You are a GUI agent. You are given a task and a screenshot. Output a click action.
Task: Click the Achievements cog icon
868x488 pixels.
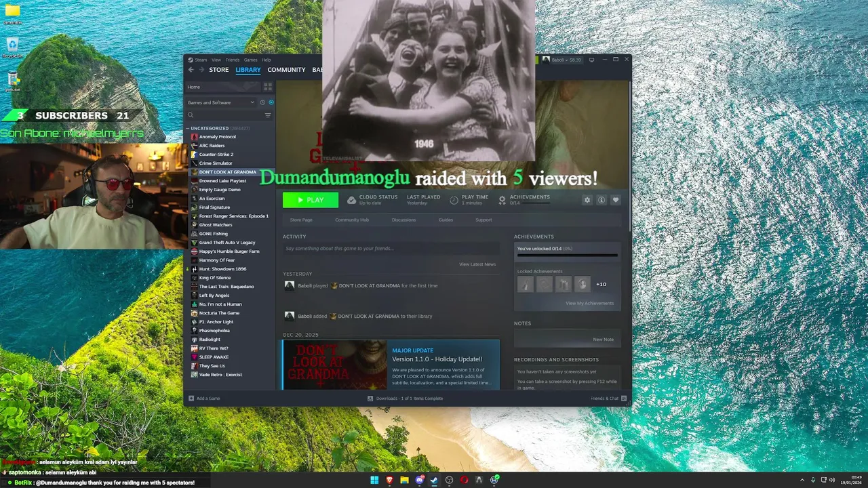pyautogui.click(x=502, y=200)
